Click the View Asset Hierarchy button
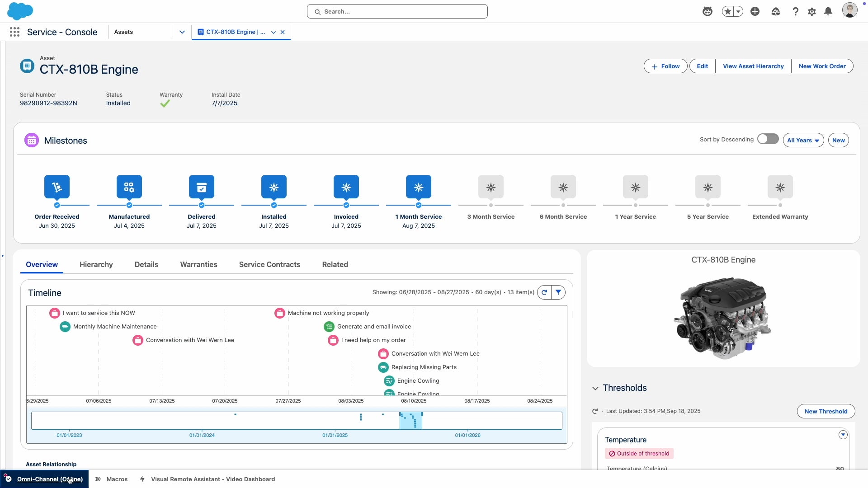 coord(753,66)
